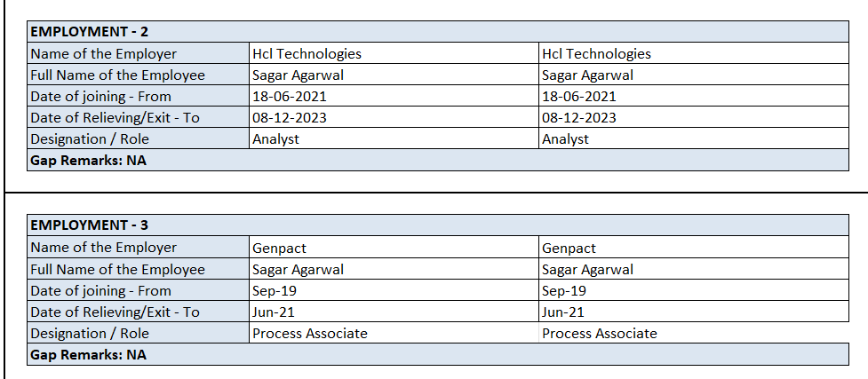Select the second Process Associate designation cell
The height and width of the screenshot is (379, 868).
pos(599,333)
